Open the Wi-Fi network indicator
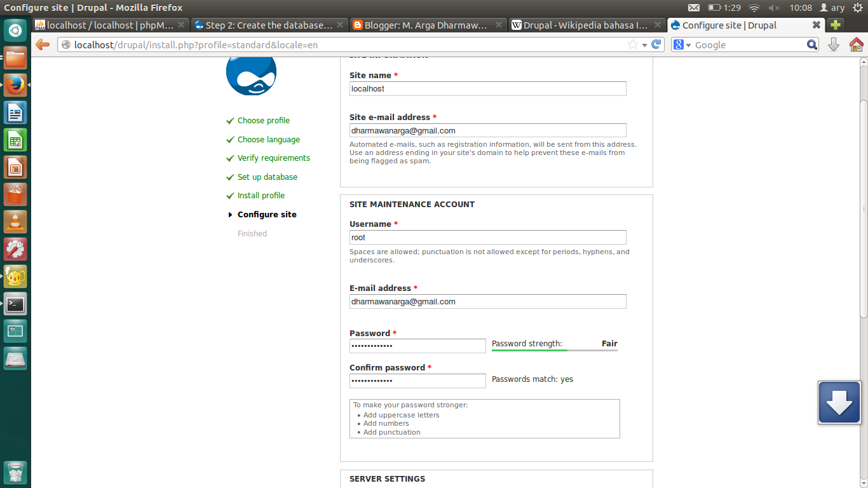The width and height of the screenshot is (868, 488). click(x=754, y=8)
